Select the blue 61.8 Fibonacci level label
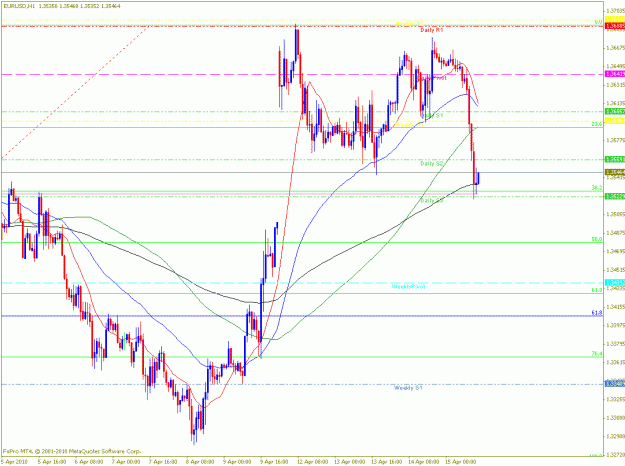This screenshot has width=625, height=466. [x=597, y=313]
